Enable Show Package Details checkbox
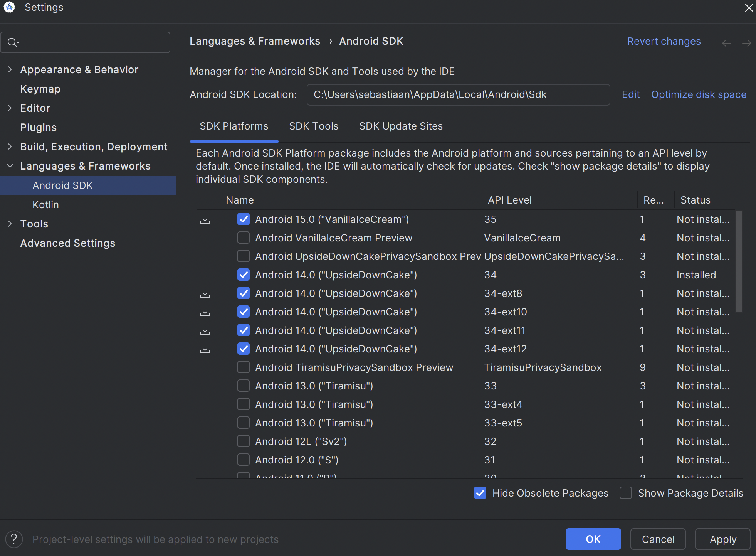Viewport: 756px width, 556px height. [x=626, y=493]
